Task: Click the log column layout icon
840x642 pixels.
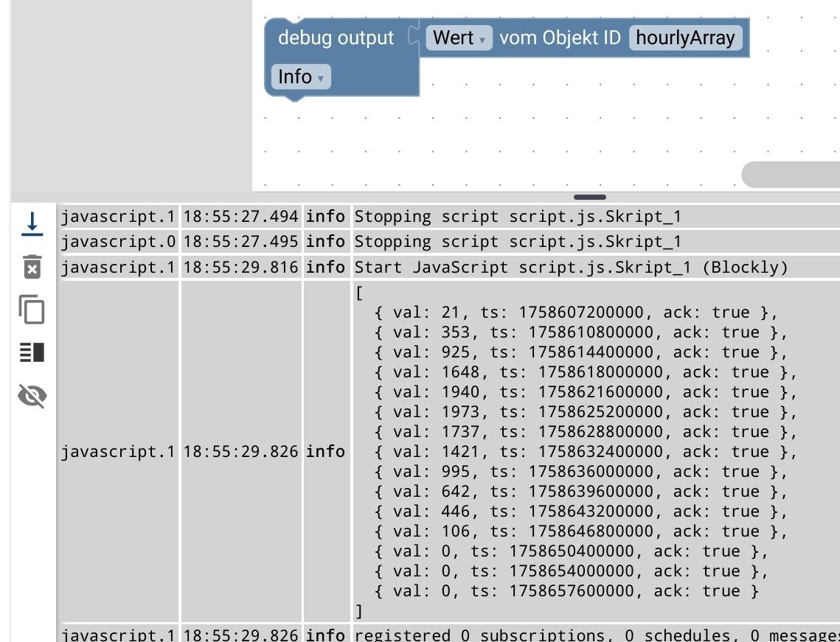Action: pos(32,352)
